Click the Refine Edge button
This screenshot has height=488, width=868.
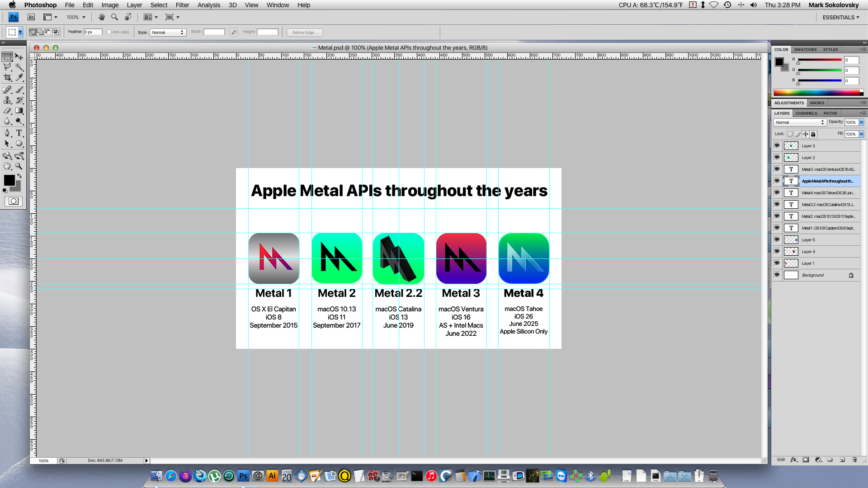tap(304, 32)
